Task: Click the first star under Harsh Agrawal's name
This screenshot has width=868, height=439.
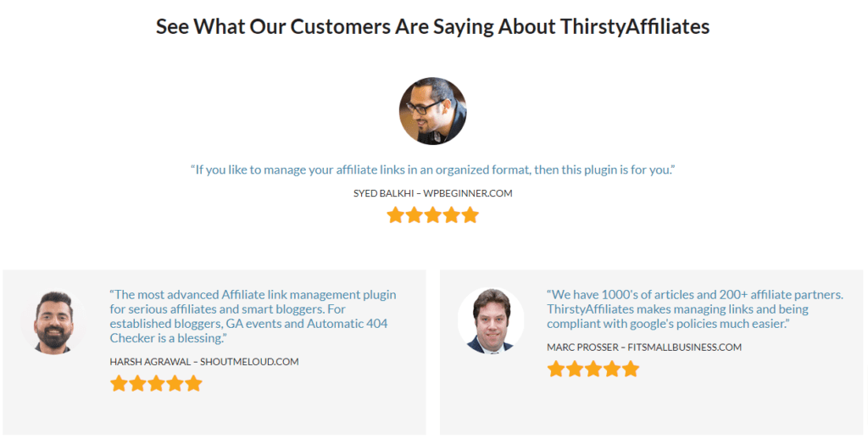Action: [119, 384]
